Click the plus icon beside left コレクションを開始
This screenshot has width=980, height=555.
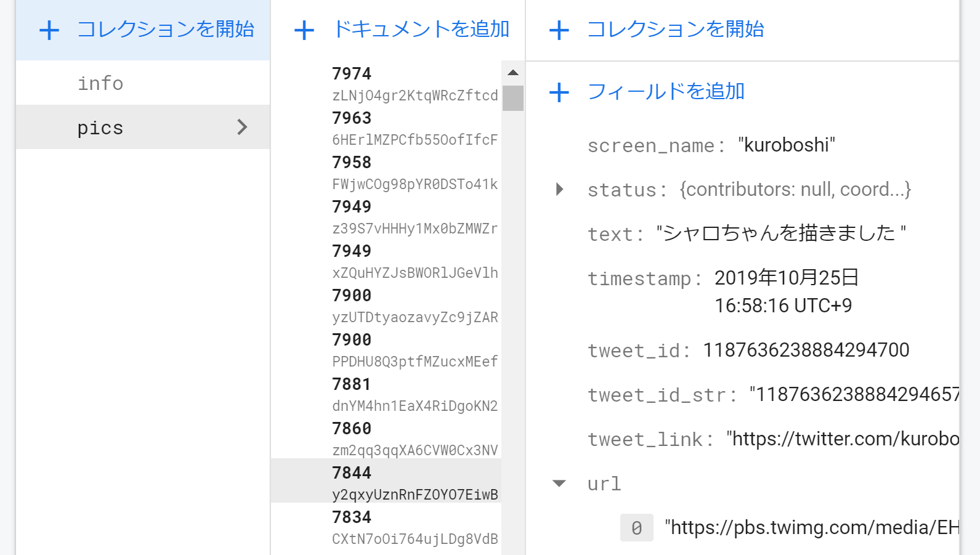49,30
